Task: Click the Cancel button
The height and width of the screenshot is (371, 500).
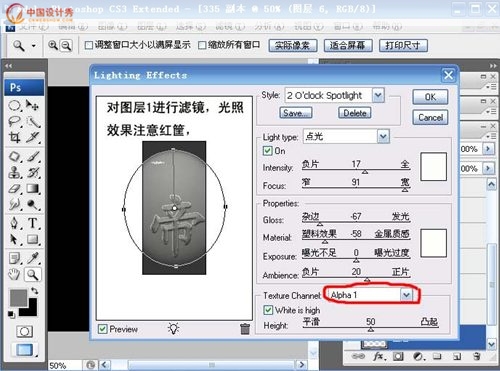Action: (430, 118)
